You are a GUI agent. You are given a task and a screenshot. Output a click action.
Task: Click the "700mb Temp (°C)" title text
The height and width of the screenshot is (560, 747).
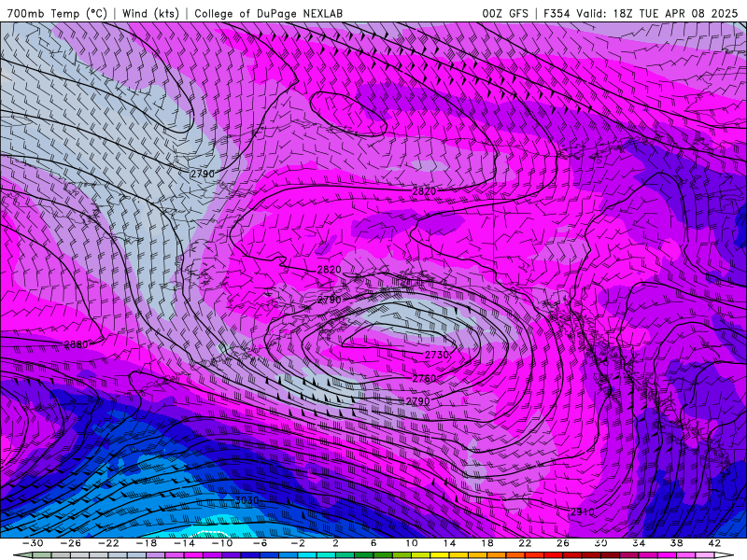(x=57, y=13)
